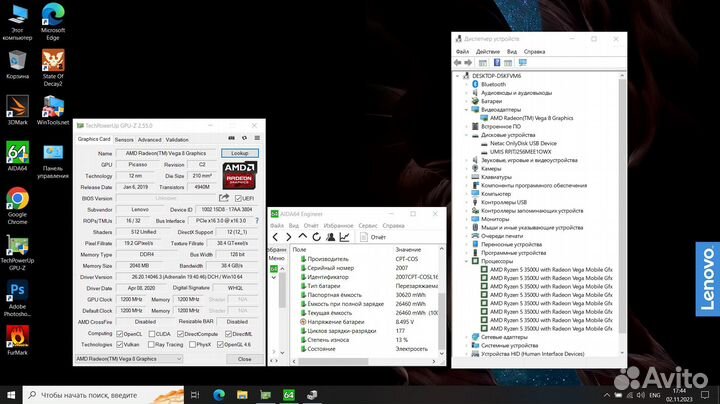Open AIDA64 desktop shortcut
Screen dimensions: 720x404
pos(17,156)
